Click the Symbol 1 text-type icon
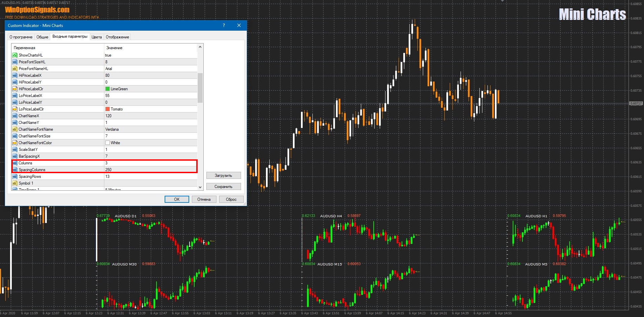Image resolution: width=644 pixels, height=317 pixels. click(x=14, y=183)
